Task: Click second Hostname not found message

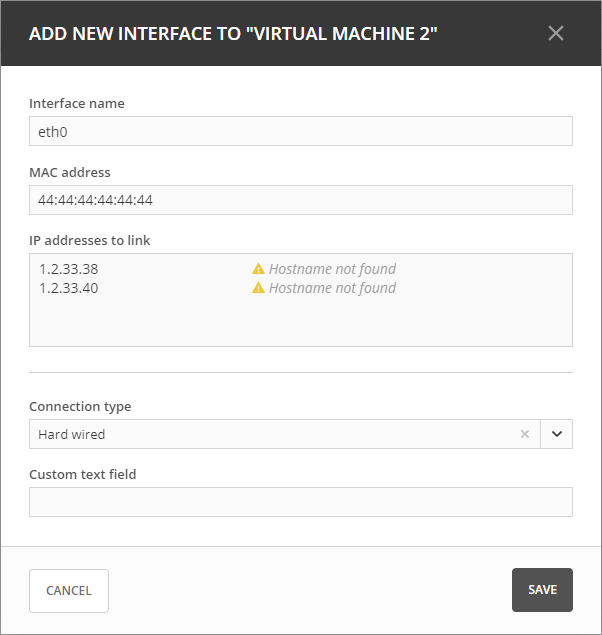Action: click(x=332, y=288)
